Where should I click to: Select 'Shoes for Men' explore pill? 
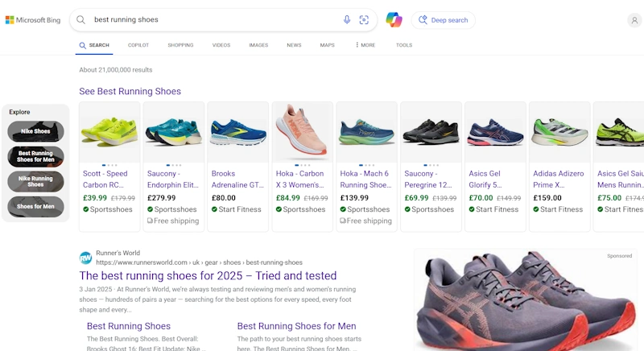tap(35, 207)
